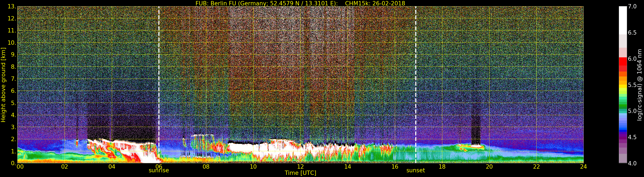644x177 pixels.
Task: Click the height axis tick label '1.'
Action: click(13, 151)
